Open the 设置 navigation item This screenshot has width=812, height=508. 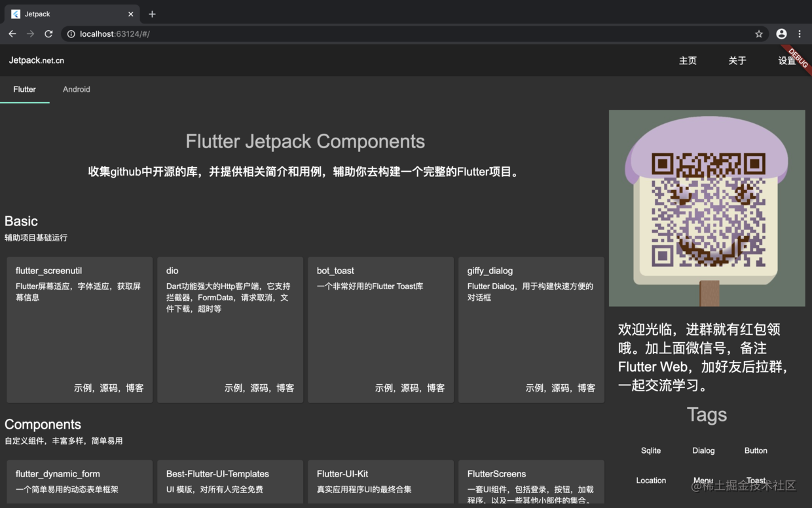pos(787,61)
